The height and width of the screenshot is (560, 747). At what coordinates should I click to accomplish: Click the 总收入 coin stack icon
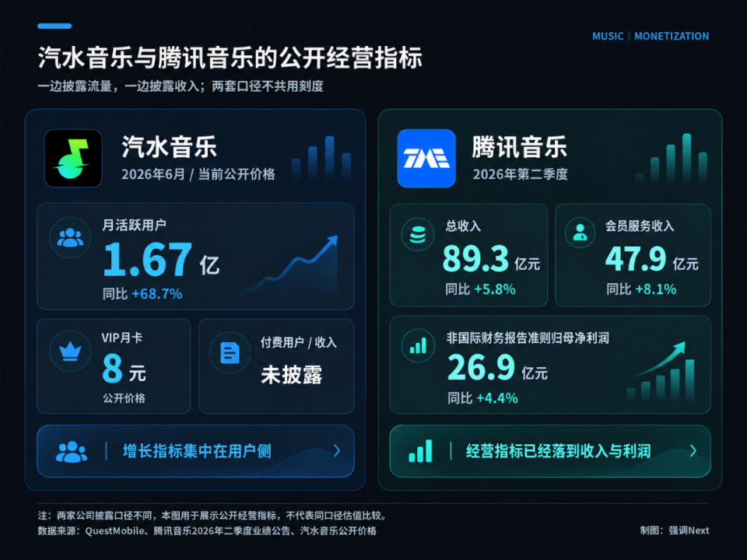click(x=418, y=234)
